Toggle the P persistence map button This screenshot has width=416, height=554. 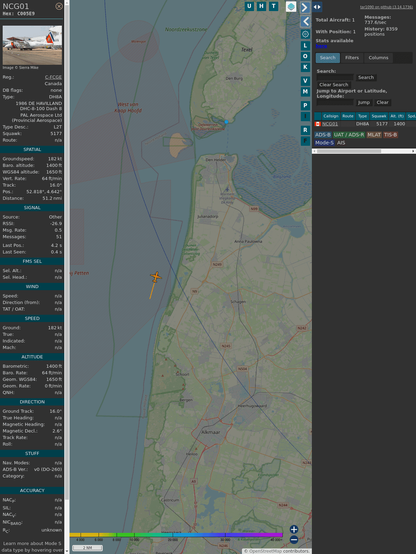(x=305, y=105)
